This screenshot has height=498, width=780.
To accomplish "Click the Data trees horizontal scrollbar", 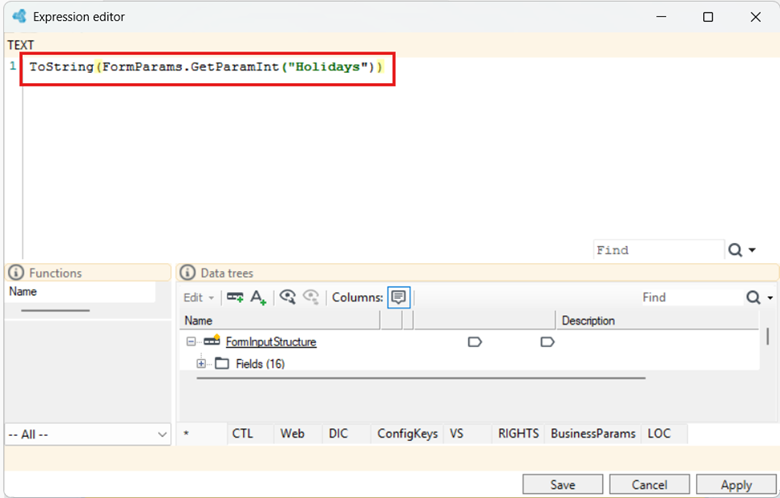I will pyautogui.click(x=421, y=378).
